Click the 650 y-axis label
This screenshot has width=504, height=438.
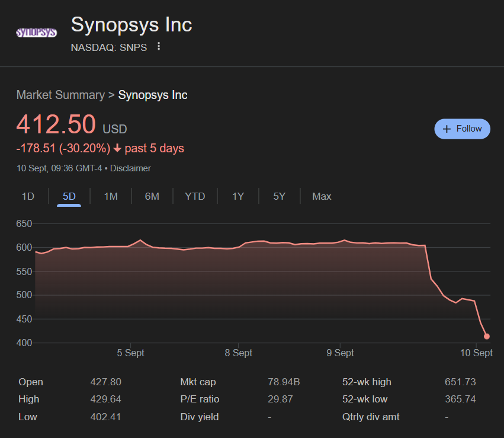pos(24,223)
